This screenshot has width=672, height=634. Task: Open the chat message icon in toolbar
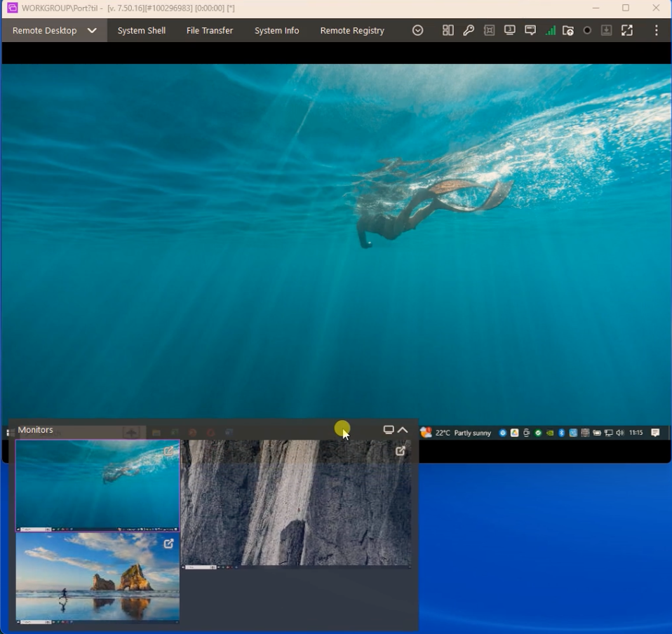pos(530,31)
